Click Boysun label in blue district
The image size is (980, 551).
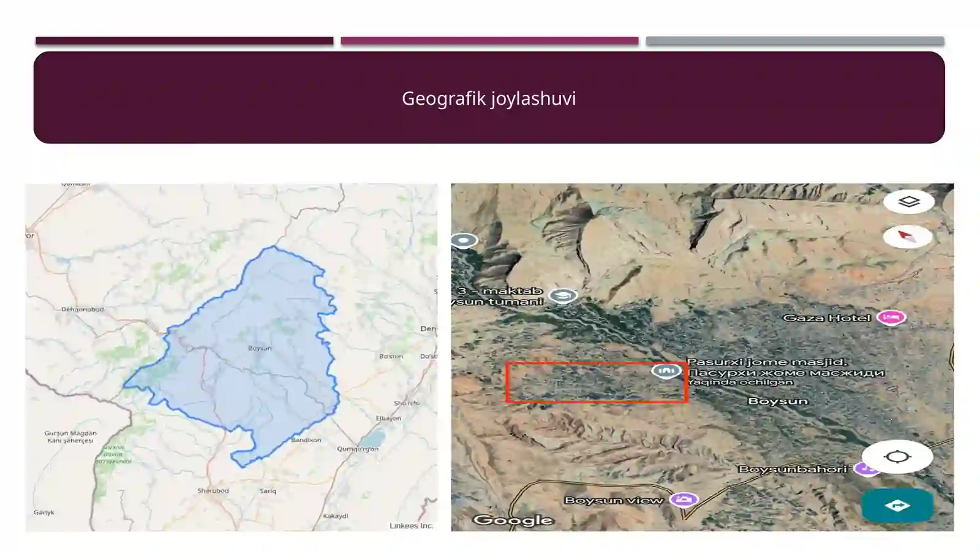[260, 348]
